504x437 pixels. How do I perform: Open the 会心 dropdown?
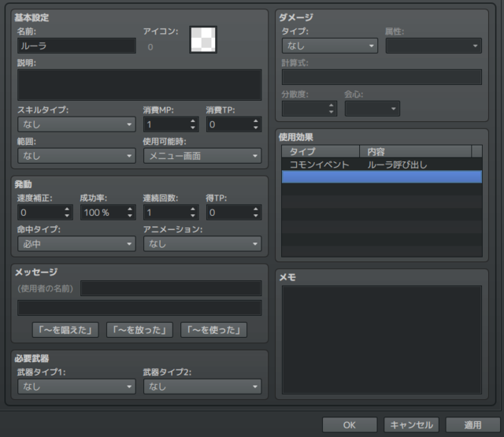(x=372, y=109)
